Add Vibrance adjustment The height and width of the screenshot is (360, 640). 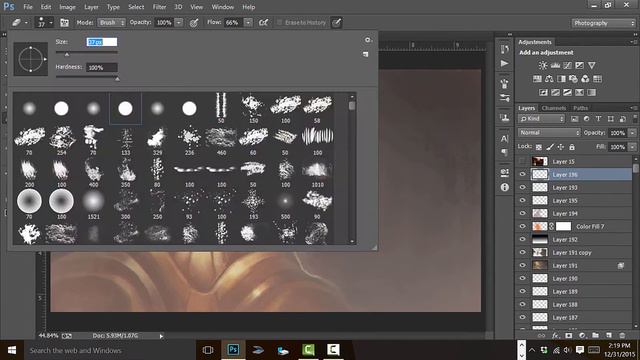coord(591,65)
